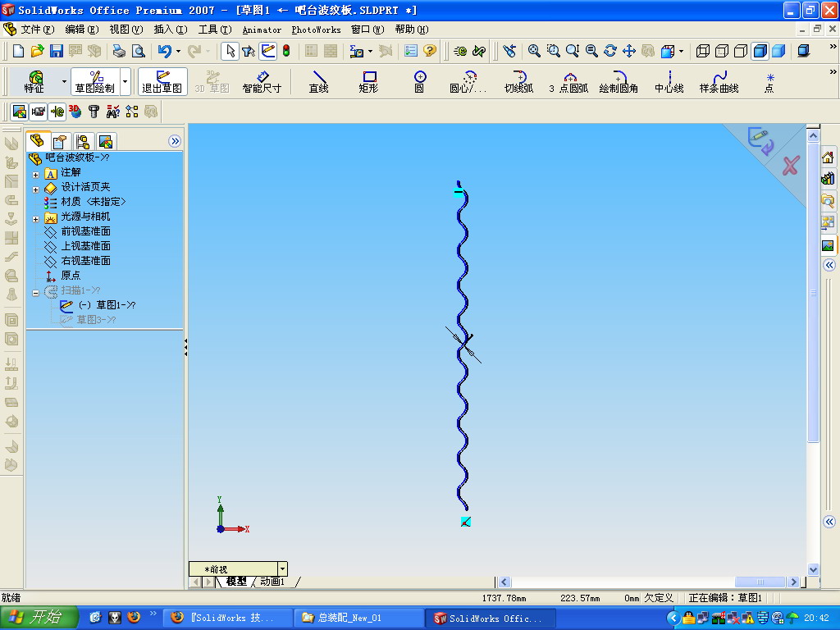The height and width of the screenshot is (630, 840).
Task: Select the PropertyManager tab icon
Action: 60,141
